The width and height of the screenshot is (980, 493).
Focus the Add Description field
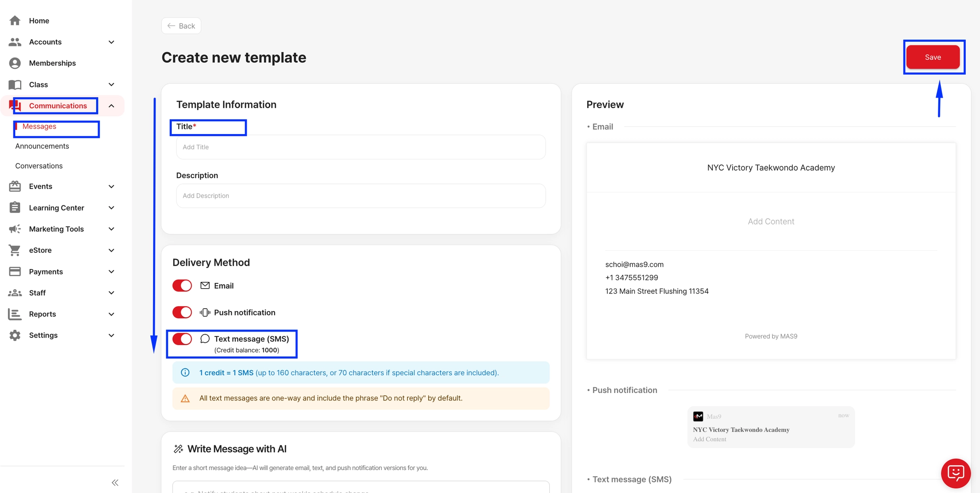pos(361,196)
